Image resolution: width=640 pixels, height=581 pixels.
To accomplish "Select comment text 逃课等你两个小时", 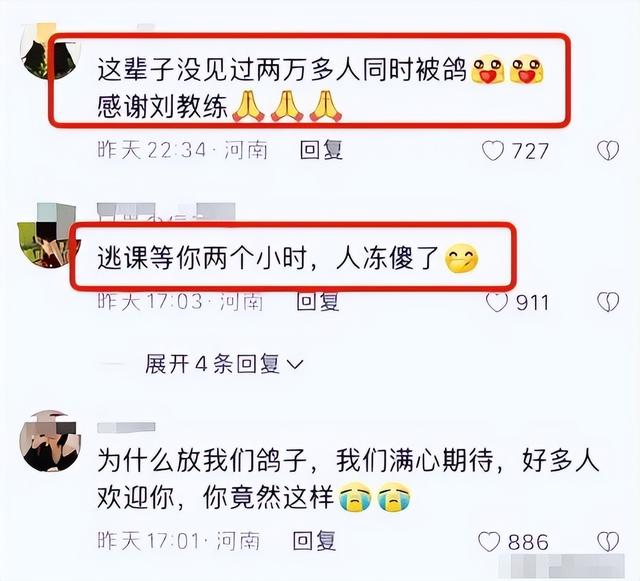I will [x=202, y=258].
